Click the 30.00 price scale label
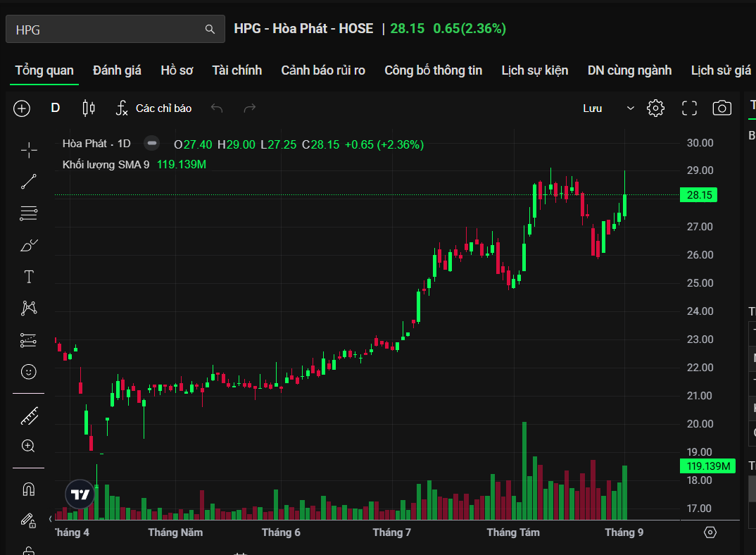This screenshot has width=756, height=555. tap(700, 143)
